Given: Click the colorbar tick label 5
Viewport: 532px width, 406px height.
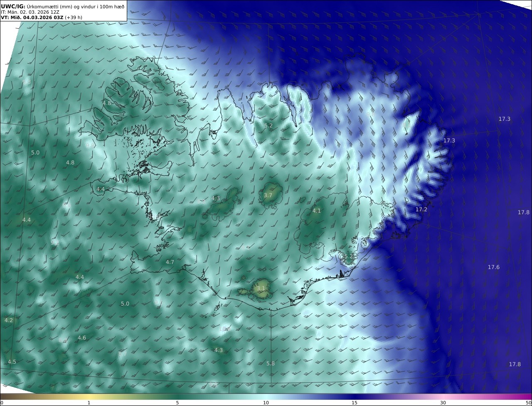Looking at the screenshot, I should 177,403.
